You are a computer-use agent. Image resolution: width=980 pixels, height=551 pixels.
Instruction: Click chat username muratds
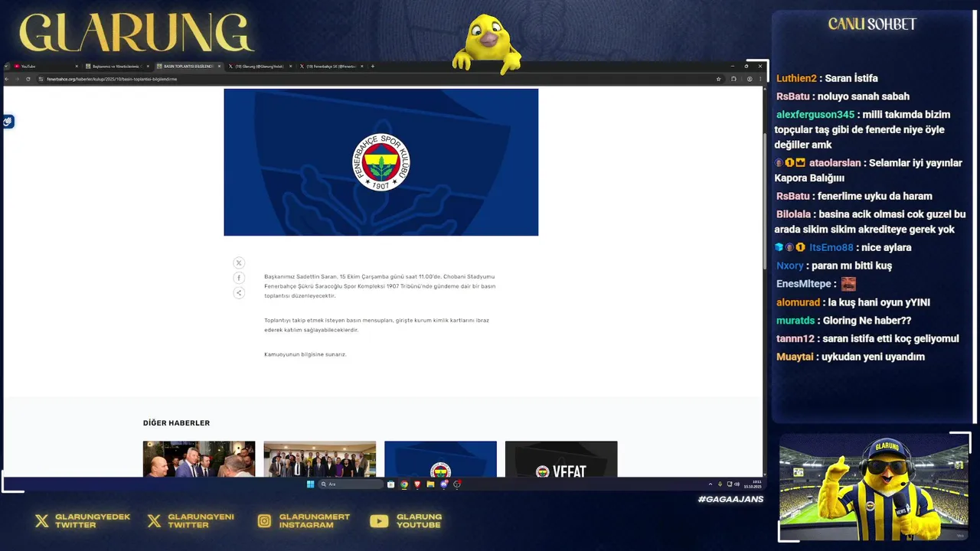pos(795,321)
